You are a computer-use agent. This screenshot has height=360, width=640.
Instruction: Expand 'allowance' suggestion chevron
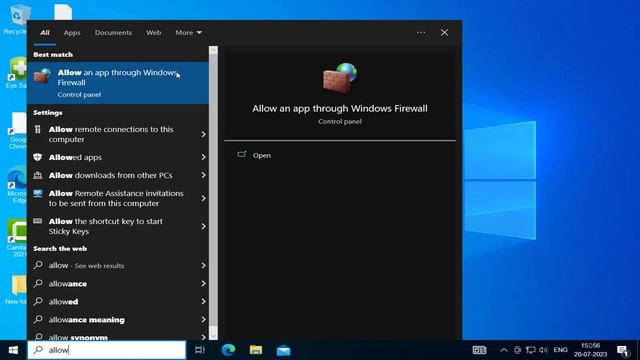point(203,284)
